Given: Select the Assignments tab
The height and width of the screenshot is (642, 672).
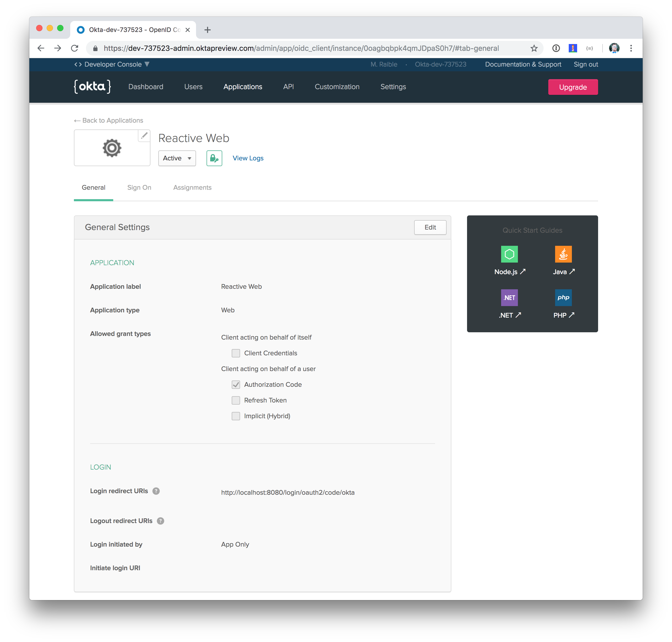Looking at the screenshot, I should pyautogui.click(x=191, y=187).
